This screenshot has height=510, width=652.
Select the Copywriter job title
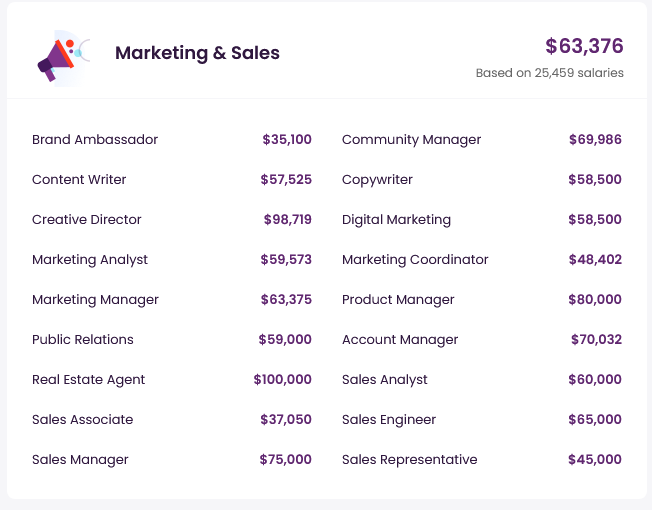[377, 180]
